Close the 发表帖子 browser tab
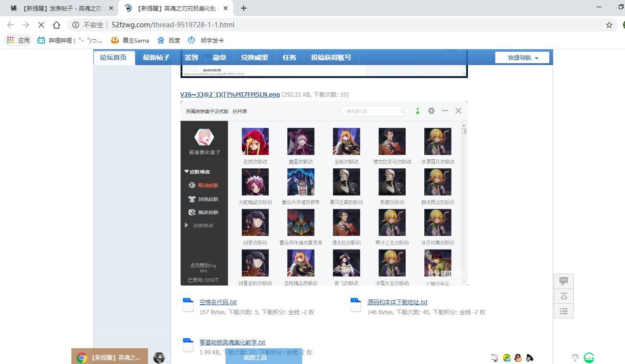 [111, 8]
